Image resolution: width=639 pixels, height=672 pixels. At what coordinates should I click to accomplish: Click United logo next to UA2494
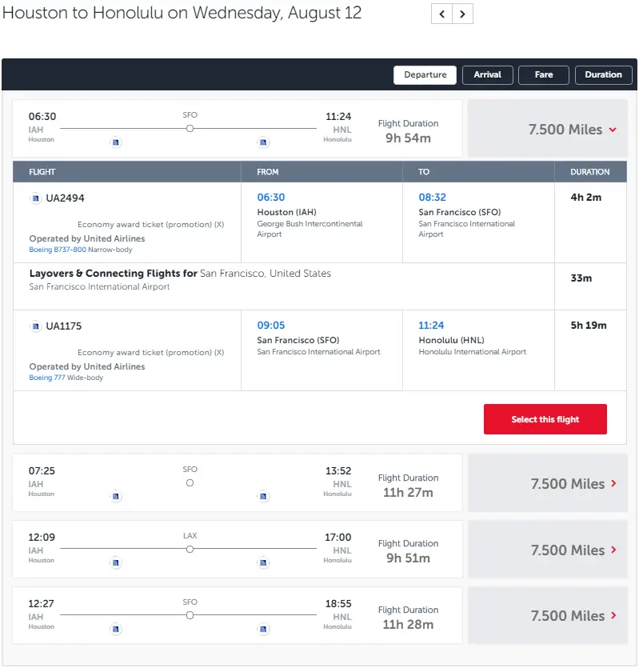click(36, 198)
